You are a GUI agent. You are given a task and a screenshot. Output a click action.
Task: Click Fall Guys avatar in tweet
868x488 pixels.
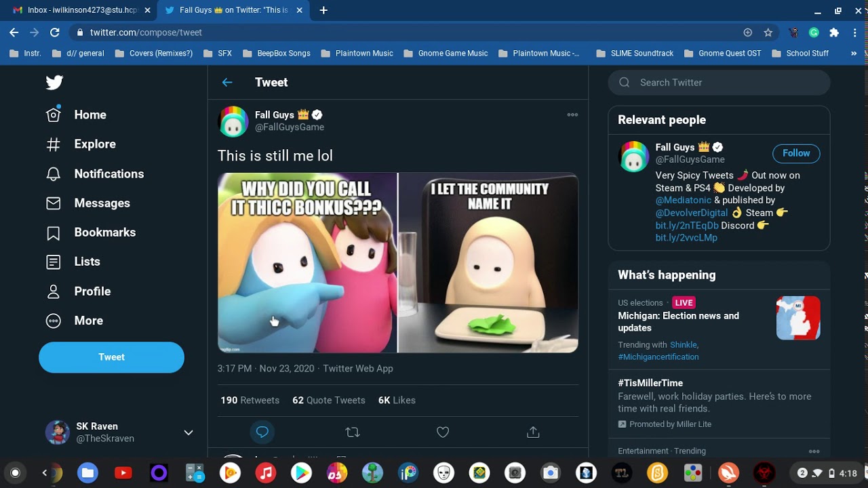point(233,121)
